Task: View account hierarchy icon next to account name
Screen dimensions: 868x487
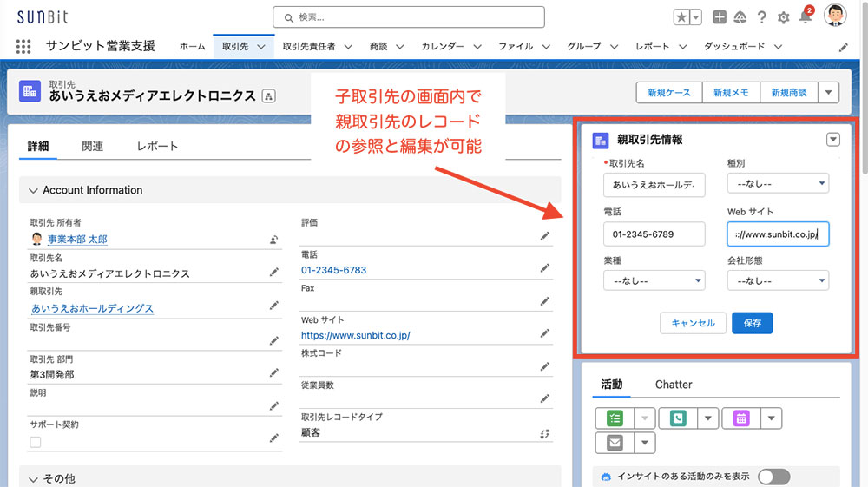Action: coord(268,96)
